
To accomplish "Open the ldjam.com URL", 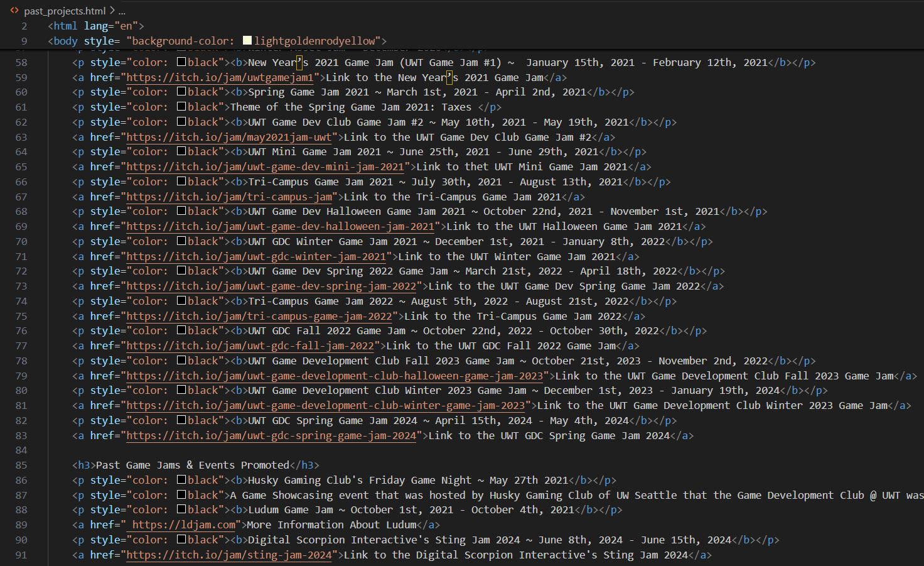I will (x=184, y=525).
